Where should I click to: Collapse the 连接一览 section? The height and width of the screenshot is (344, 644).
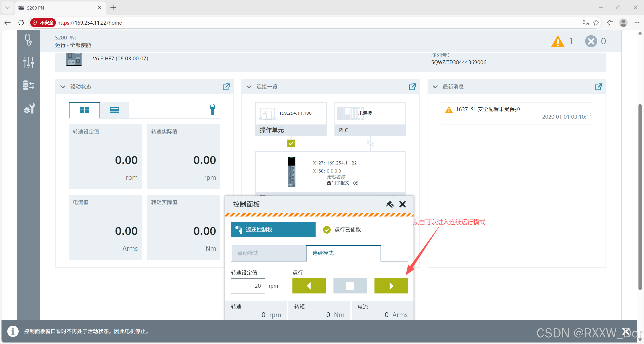[x=249, y=87]
